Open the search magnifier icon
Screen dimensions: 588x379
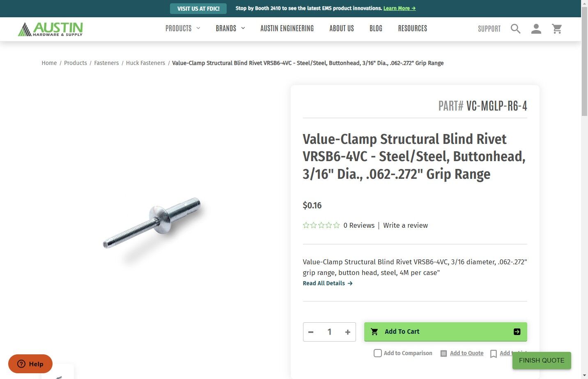(x=515, y=29)
